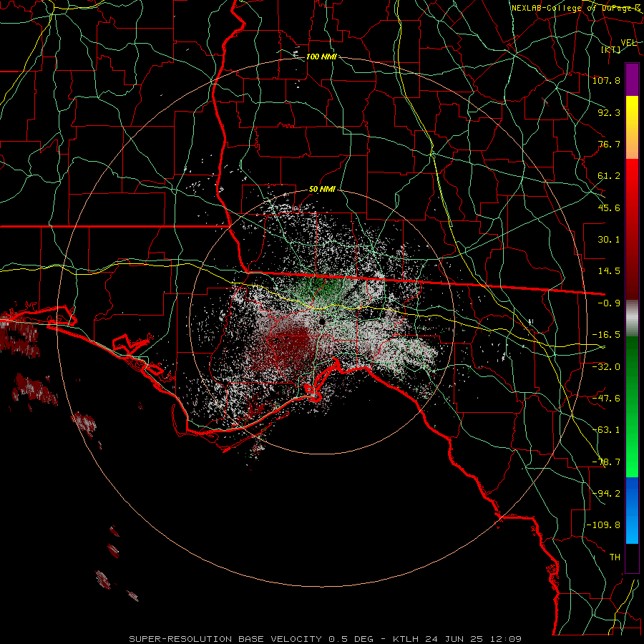
Task: Click the 76.7 velocity scale value
Action: click(609, 144)
